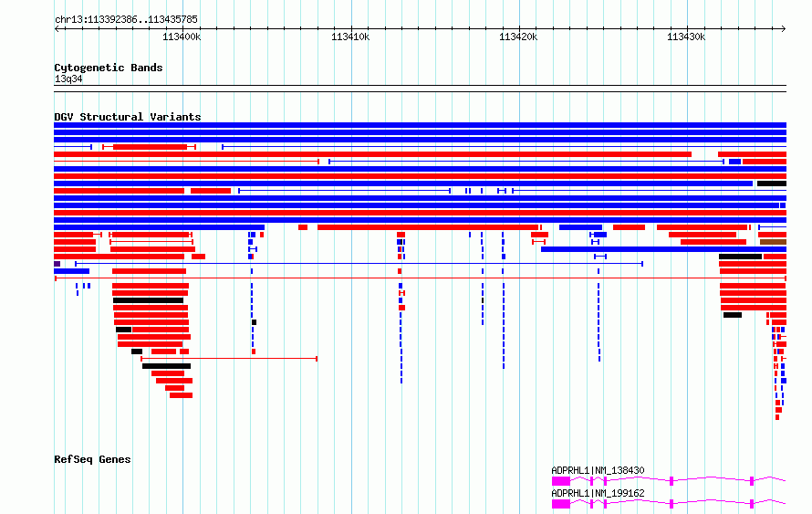The height and width of the screenshot is (514, 812).
Task: Click the widest black bar in the left red cluster
Action: (148, 300)
